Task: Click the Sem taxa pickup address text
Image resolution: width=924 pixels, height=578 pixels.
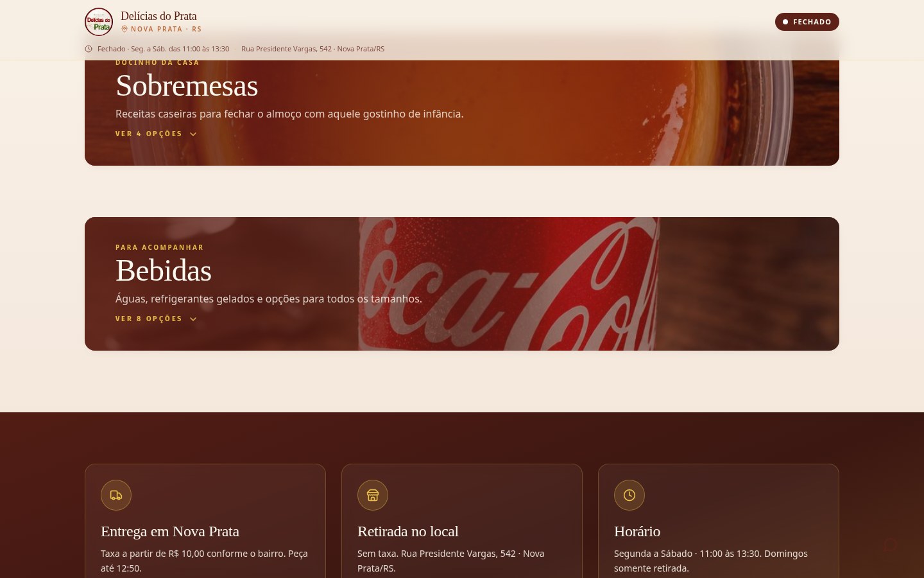Action: [x=451, y=561]
